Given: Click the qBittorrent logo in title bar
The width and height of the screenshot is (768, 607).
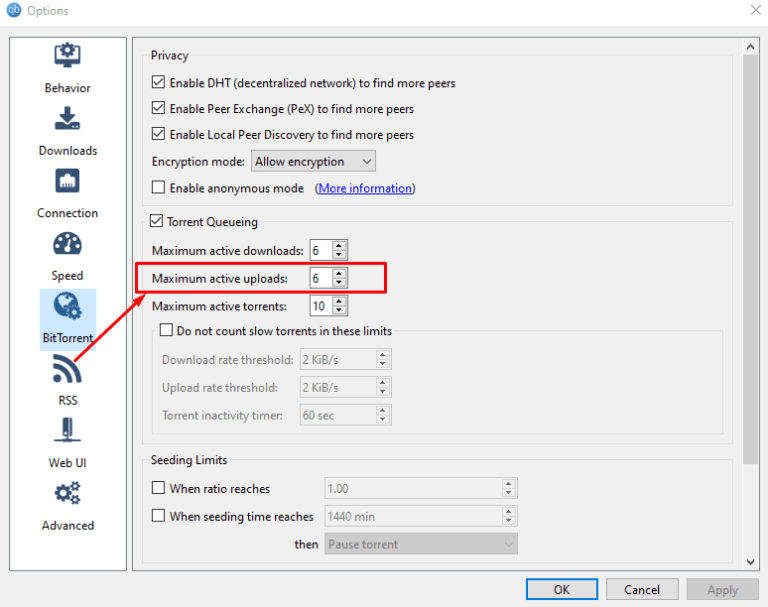Looking at the screenshot, I should (x=14, y=10).
